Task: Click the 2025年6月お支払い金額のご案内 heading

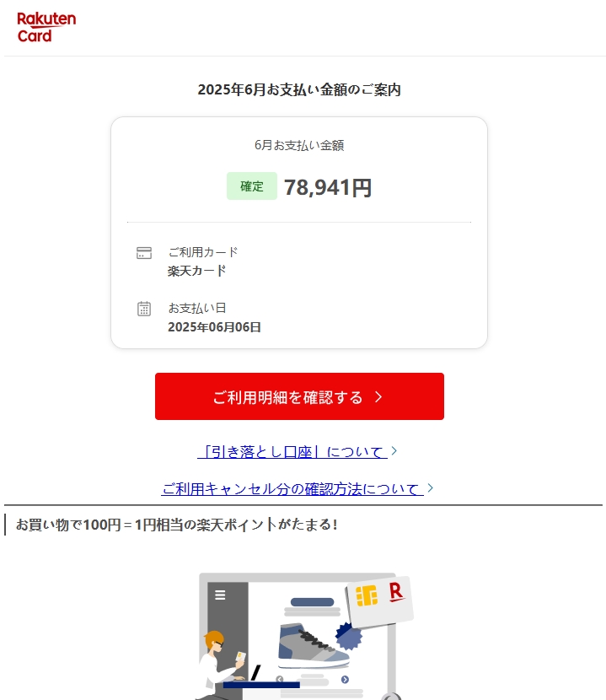Action: coord(299,89)
